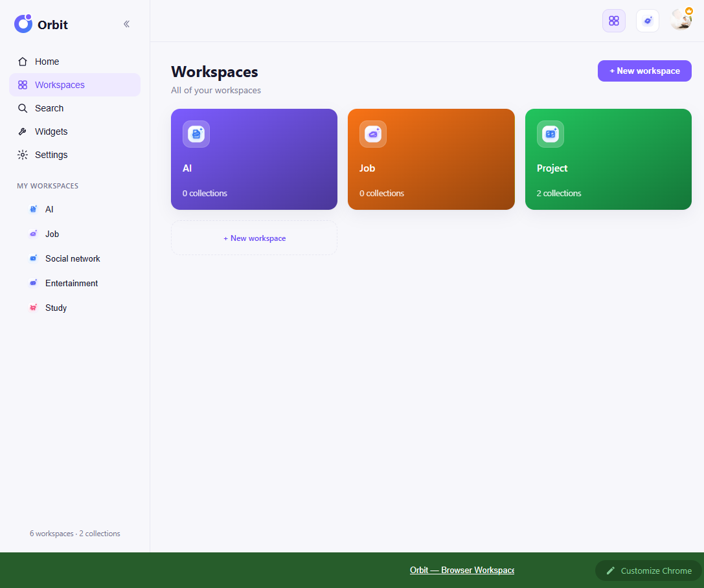Click the Study workspace icon in sidebar

point(33,308)
